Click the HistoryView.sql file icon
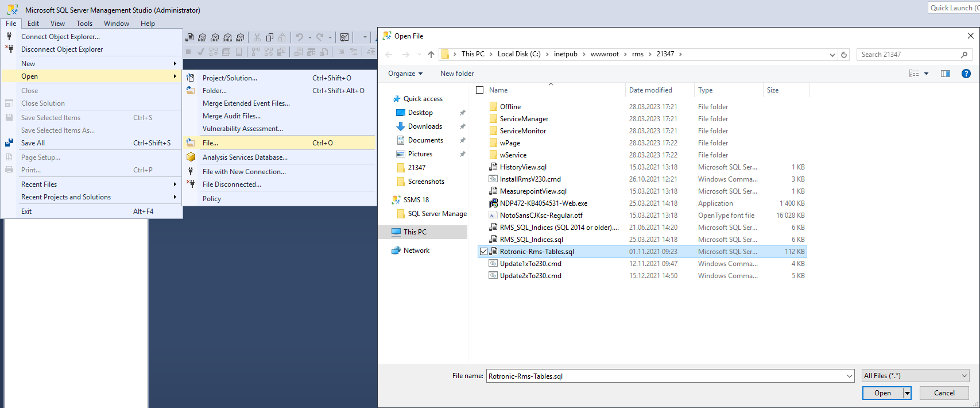The width and height of the screenshot is (980, 408). 493,167
